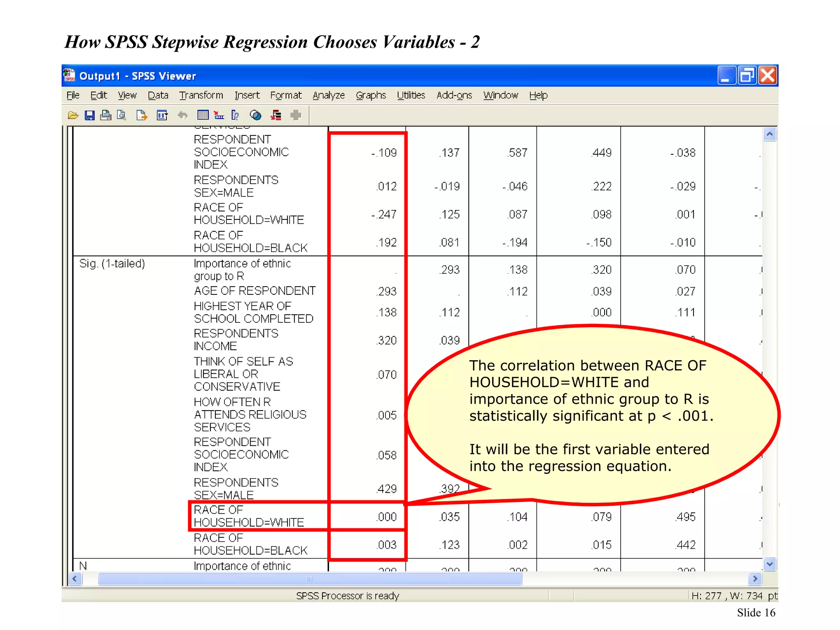The image size is (840, 630).
Task: Print the output using the printer icon
Action: coord(106,115)
